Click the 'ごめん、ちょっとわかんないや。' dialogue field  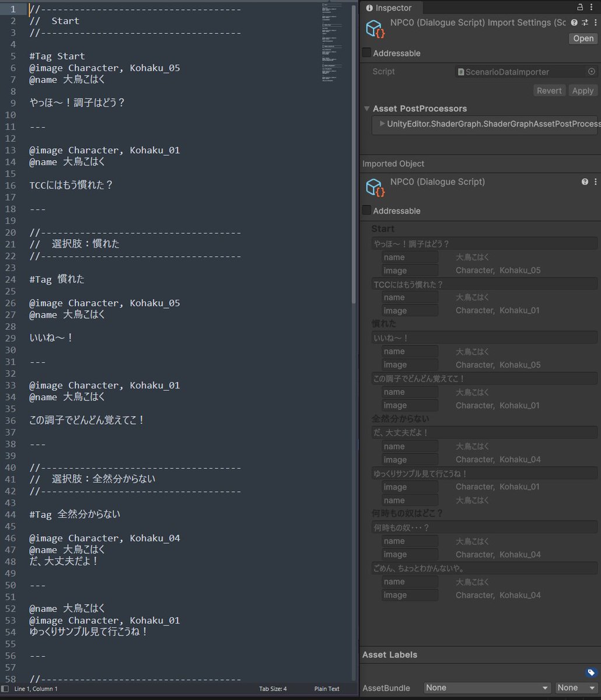click(x=484, y=568)
